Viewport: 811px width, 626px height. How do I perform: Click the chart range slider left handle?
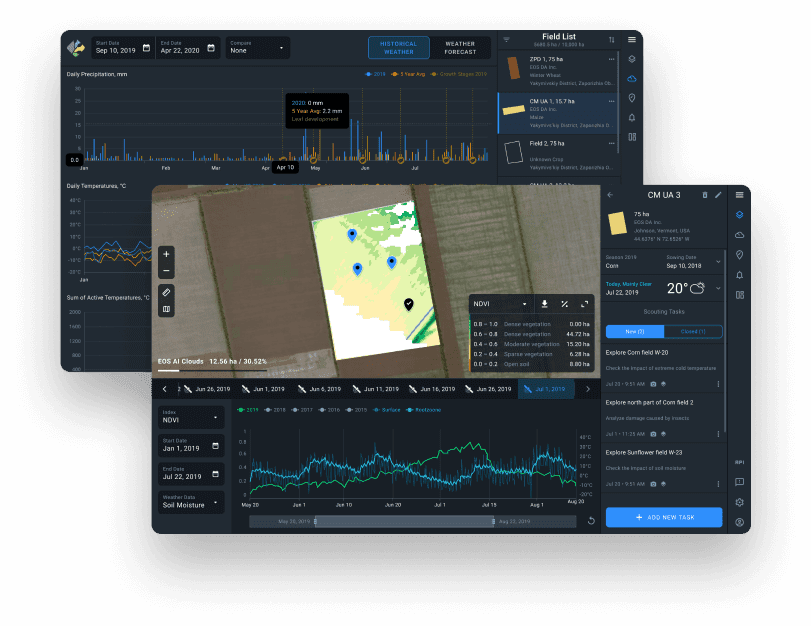[316, 521]
